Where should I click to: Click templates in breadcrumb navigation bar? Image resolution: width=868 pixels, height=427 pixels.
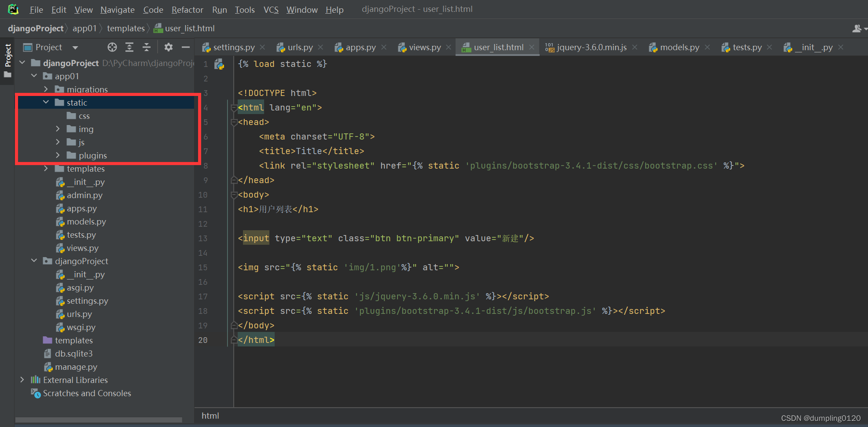click(126, 29)
